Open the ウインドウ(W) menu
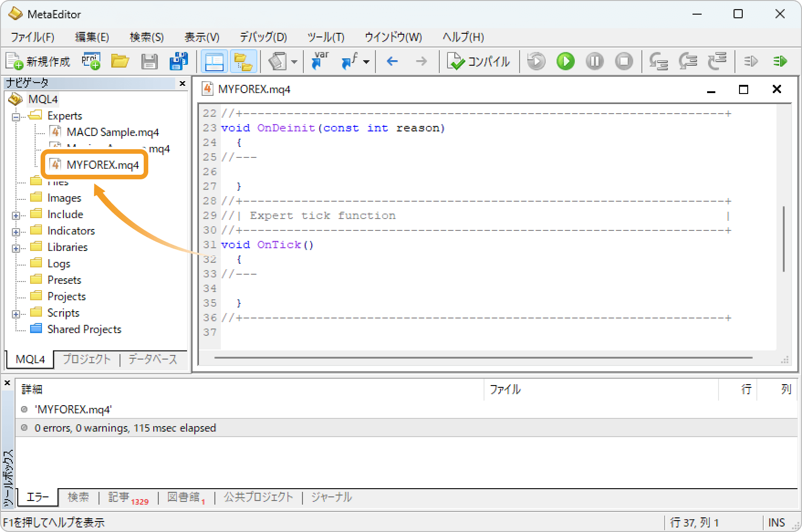Image resolution: width=802 pixels, height=532 pixels. [393, 37]
